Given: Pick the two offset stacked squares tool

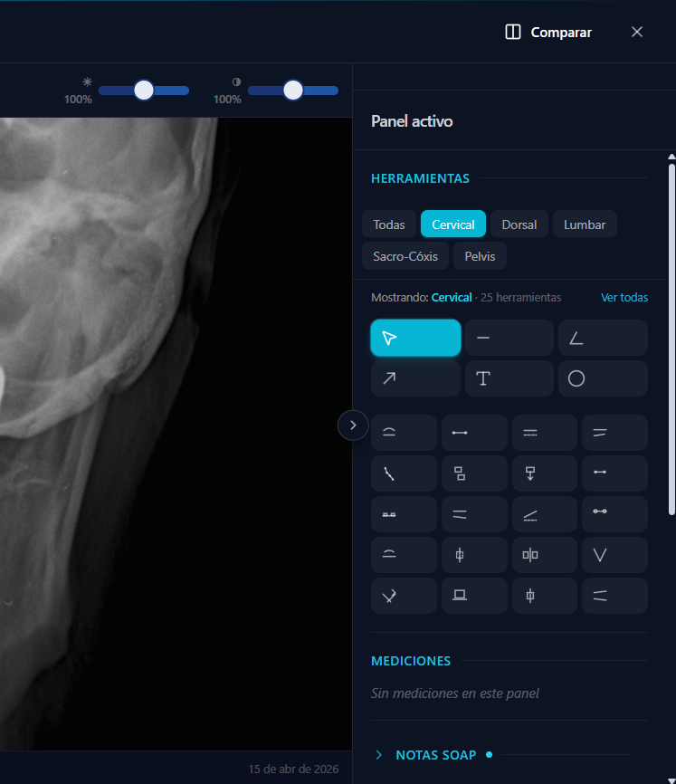Looking at the screenshot, I should (474, 473).
